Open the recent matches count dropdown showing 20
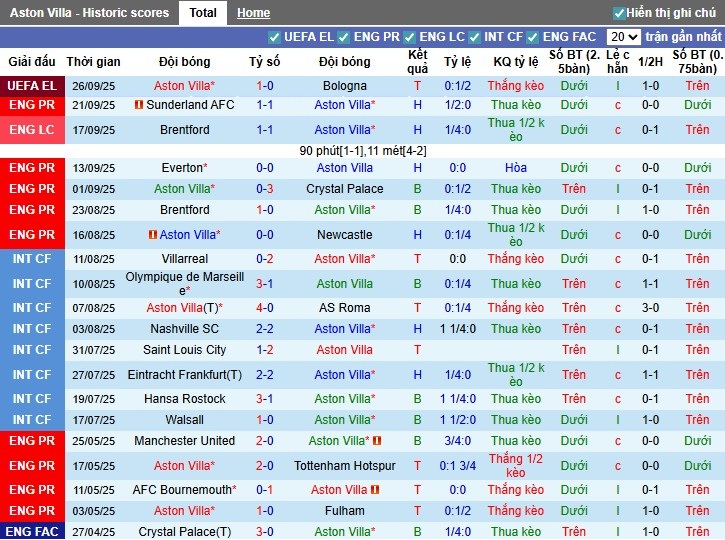Screen dimensions: 725x540 [x=623, y=37]
